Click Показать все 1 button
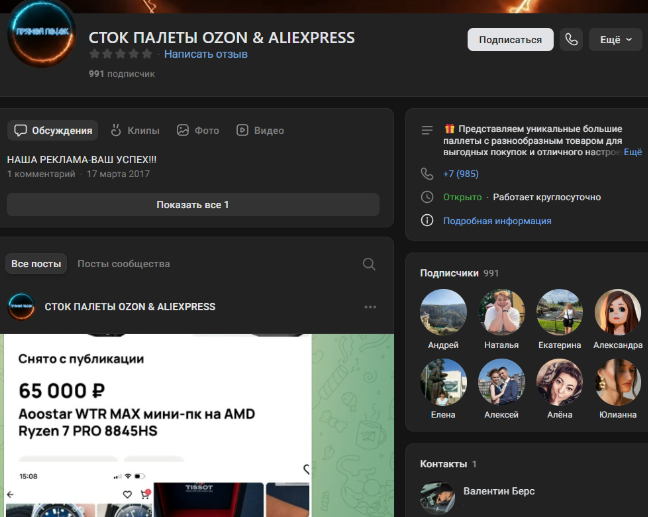Viewport: 648px width, 517px height. coord(193,205)
